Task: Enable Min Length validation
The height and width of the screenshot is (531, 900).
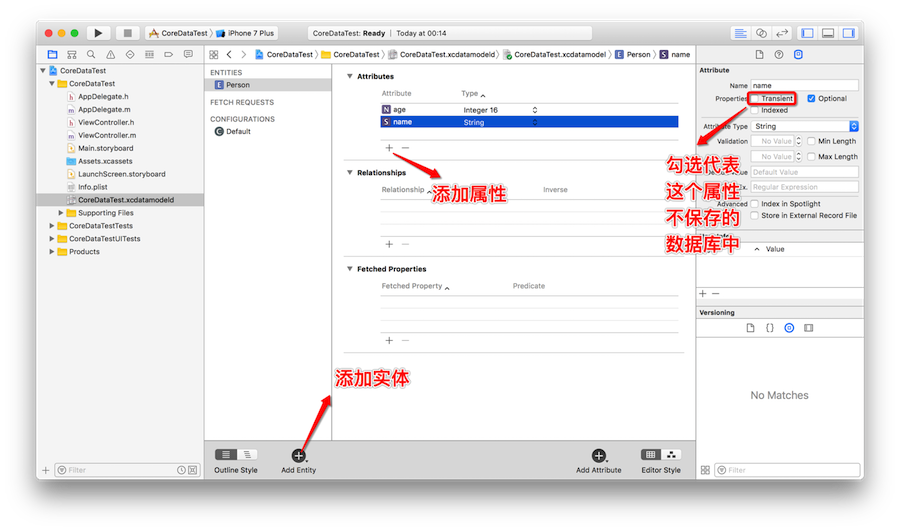Action: click(811, 141)
